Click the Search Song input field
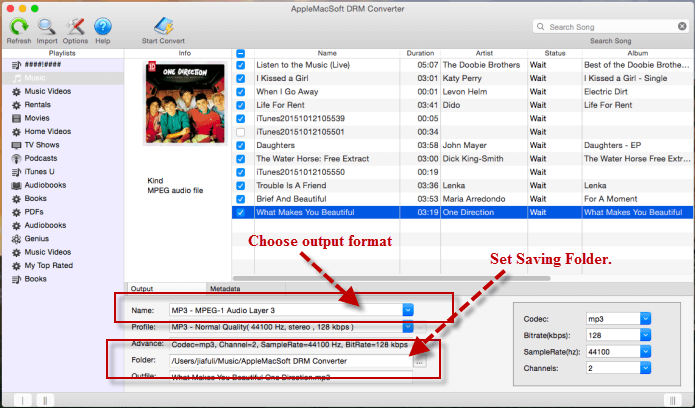This screenshot has height=408, width=695. [x=612, y=27]
